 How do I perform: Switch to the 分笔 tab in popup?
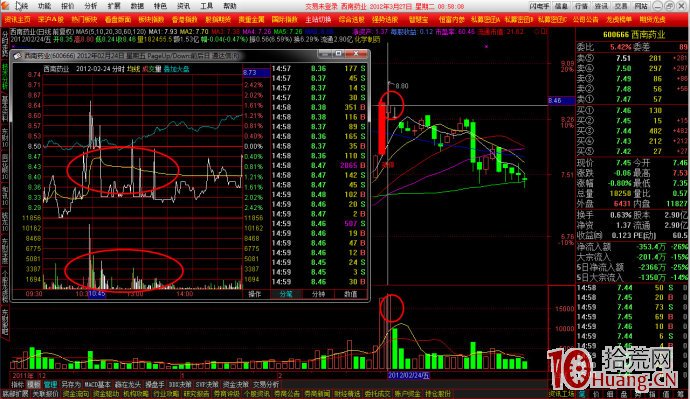pos(286,294)
